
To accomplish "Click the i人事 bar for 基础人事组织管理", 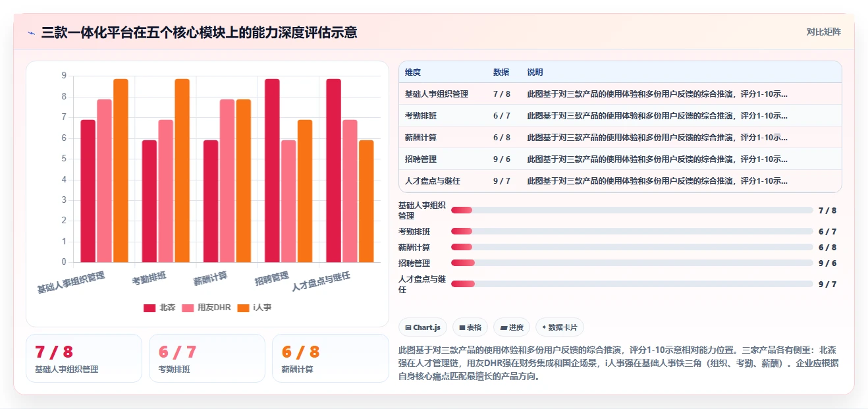I will (121, 171).
